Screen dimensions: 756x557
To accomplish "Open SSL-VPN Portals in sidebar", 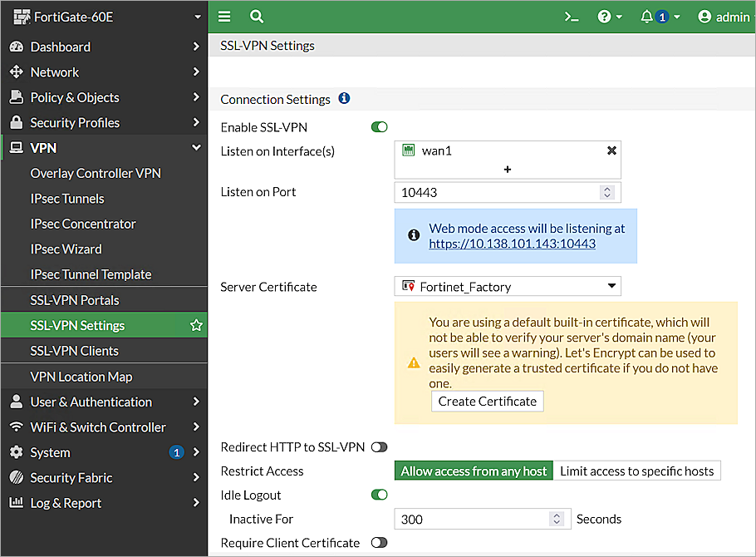I will pos(75,300).
